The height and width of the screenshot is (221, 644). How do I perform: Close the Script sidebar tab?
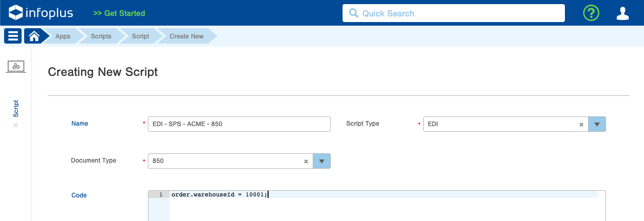pyautogui.click(x=15, y=125)
